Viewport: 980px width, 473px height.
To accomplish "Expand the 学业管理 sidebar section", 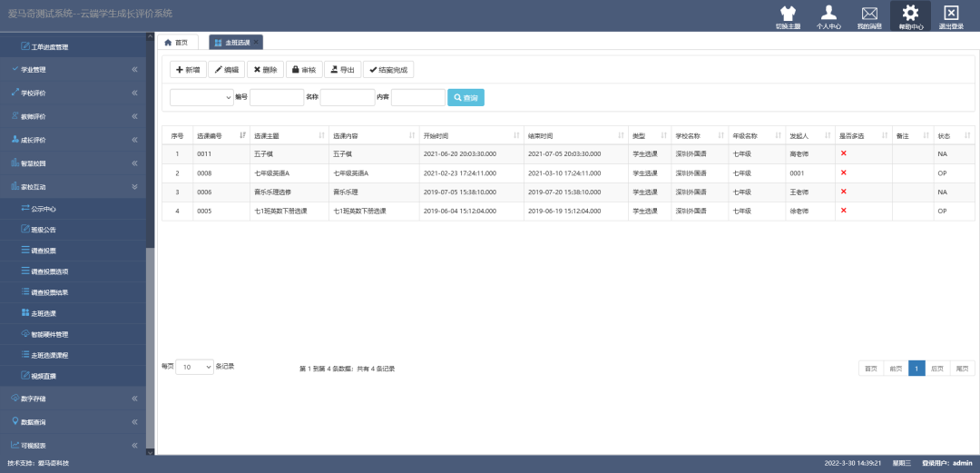I will point(73,69).
